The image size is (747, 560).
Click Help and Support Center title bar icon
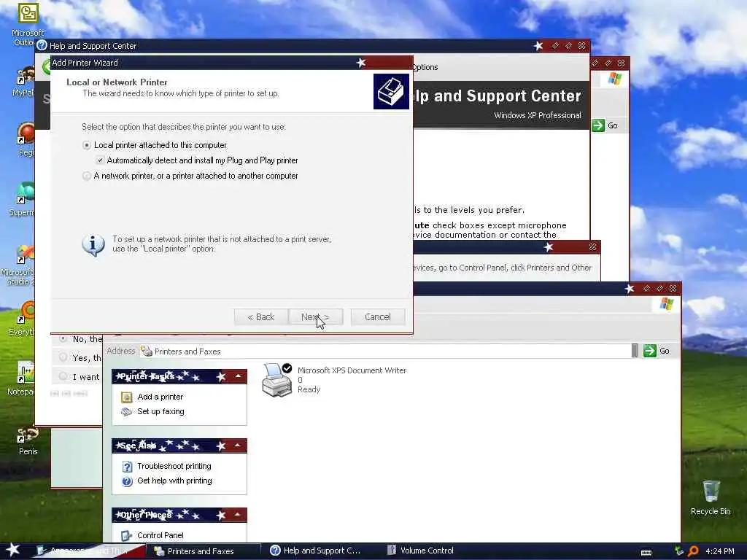coord(42,46)
